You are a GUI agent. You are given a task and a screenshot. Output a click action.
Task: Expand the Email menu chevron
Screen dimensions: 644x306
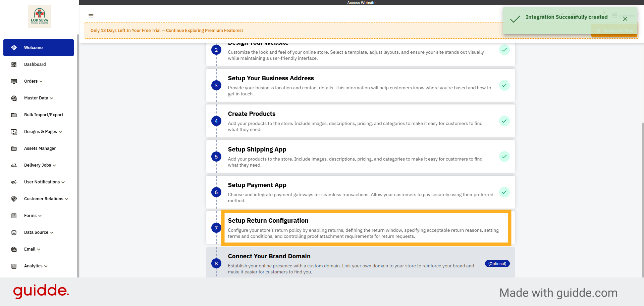tap(39, 250)
